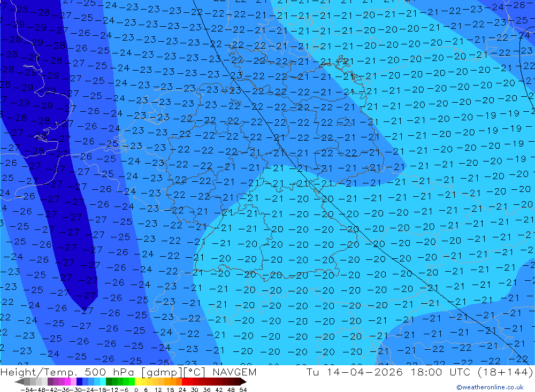Click the '54' legend maximum label
535x392 pixels.
[x=243, y=390]
